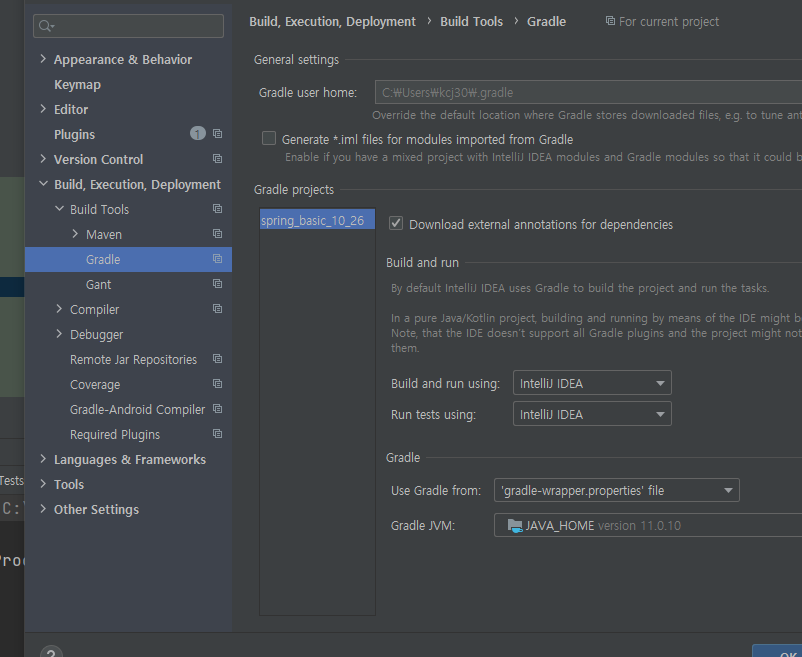Select Gradle in the settings tree
802x657 pixels.
(x=128, y=259)
